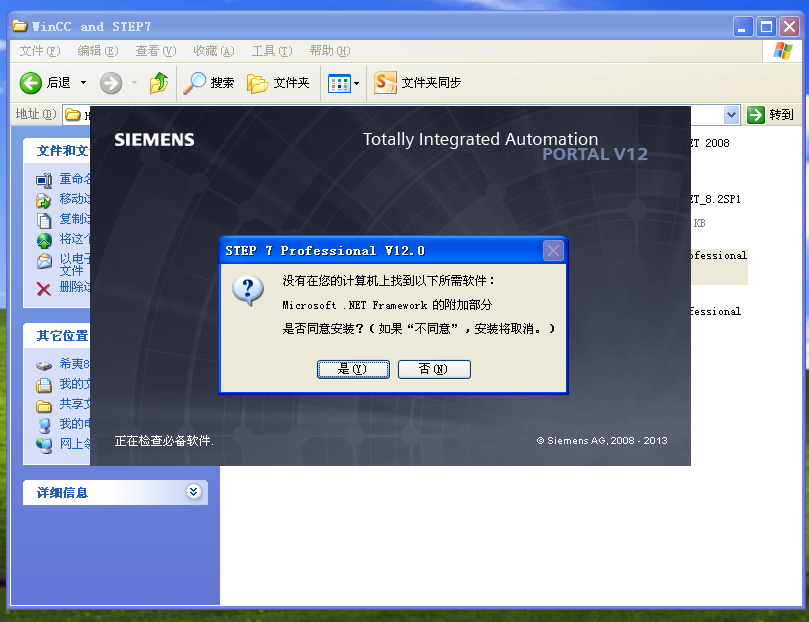809x622 pixels.
Task: Open the 文件(F) menu
Action: coord(40,51)
